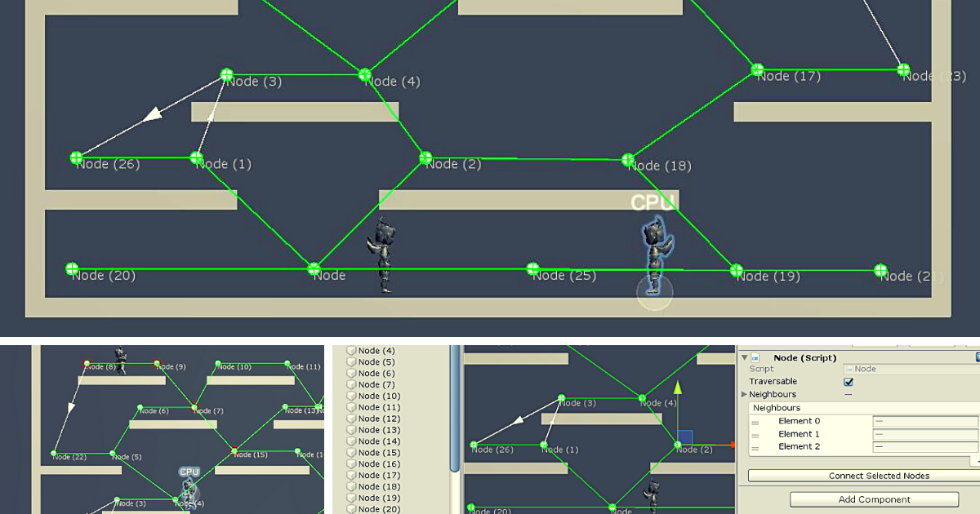The height and width of the screenshot is (514, 980).
Task: Click the cube icon beside Node (5)
Action: pyautogui.click(x=353, y=361)
